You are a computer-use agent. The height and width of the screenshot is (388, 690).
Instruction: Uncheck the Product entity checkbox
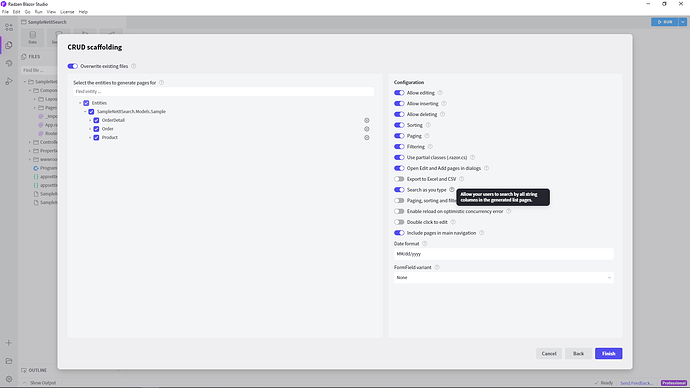[x=96, y=138]
